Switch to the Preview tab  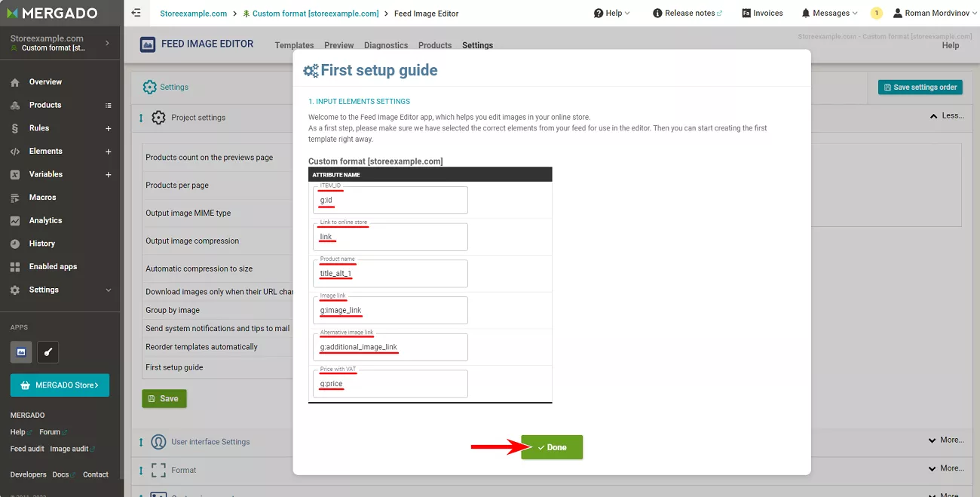coord(339,45)
